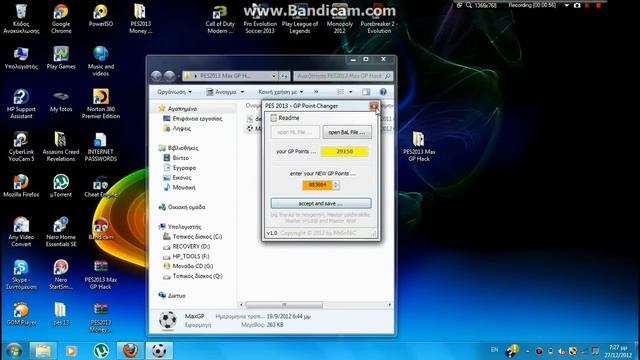Click the µTorrent taskbar button
640x360 pixels.
click(x=101, y=350)
